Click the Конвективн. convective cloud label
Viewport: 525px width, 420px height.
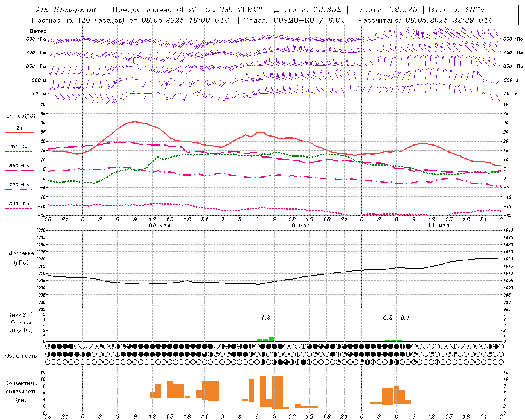(x=21, y=383)
